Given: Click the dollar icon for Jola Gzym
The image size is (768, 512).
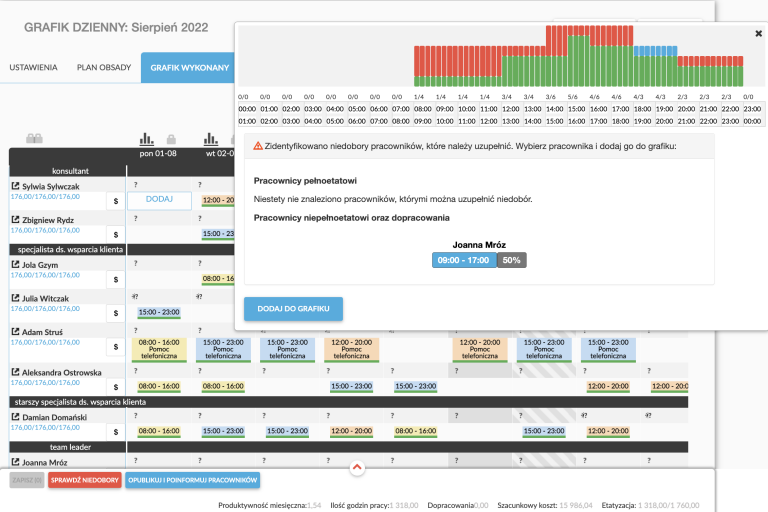Looking at the screenshot, I should pyautogui.click(x=116, y=279).
